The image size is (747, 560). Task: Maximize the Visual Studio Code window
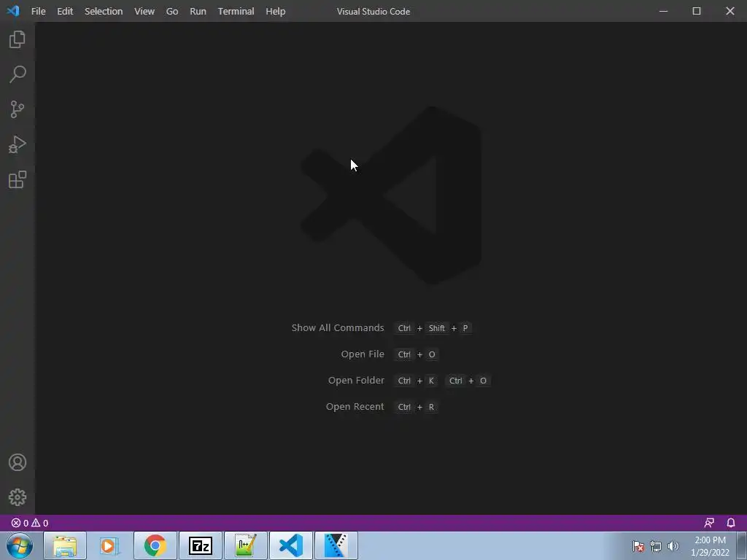[697, 10]
